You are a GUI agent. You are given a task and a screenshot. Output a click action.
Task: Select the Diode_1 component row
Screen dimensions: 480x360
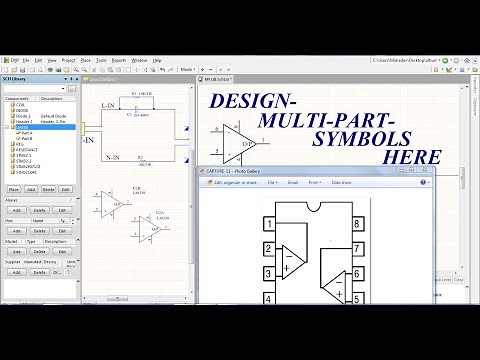click(40, 116)
